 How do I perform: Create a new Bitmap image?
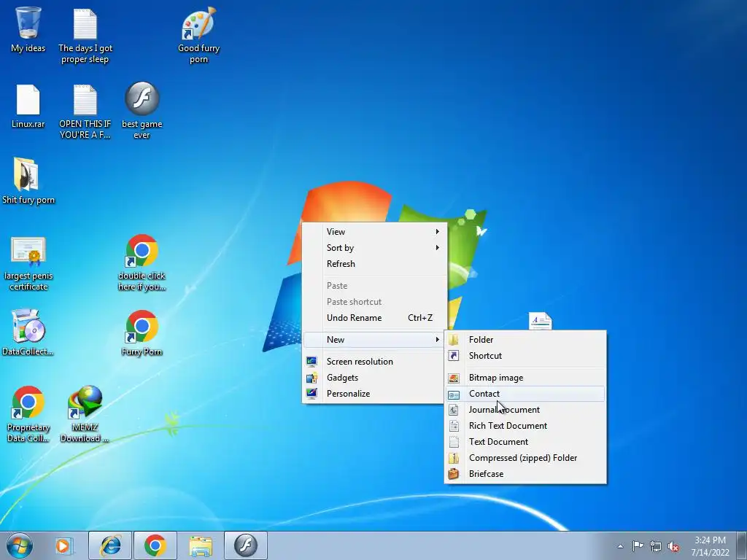(x=525, y=378)
